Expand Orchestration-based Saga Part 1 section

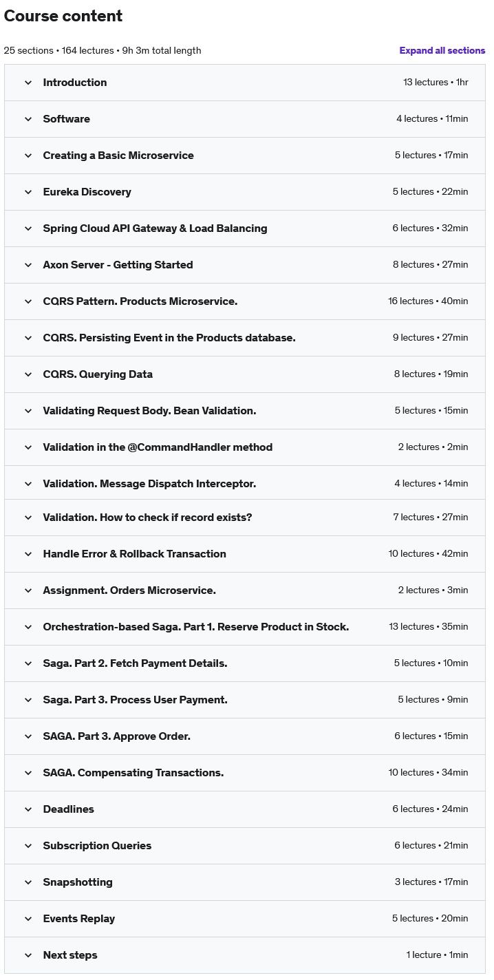(195, 627)
